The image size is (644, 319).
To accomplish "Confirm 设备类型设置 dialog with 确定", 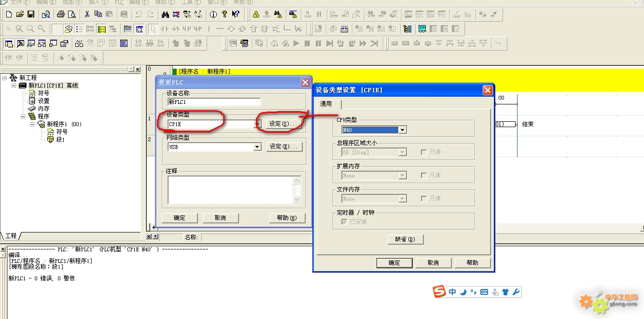I will (x=394, y=263).
